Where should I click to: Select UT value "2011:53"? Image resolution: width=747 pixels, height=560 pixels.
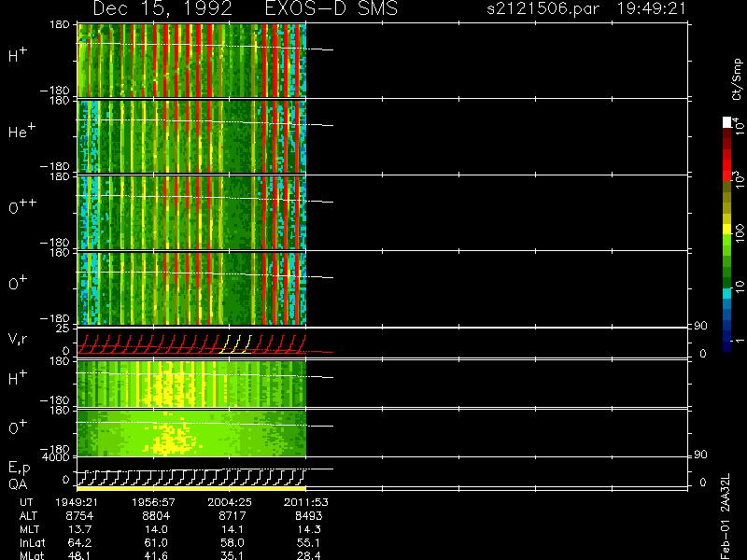coord(306,502)
